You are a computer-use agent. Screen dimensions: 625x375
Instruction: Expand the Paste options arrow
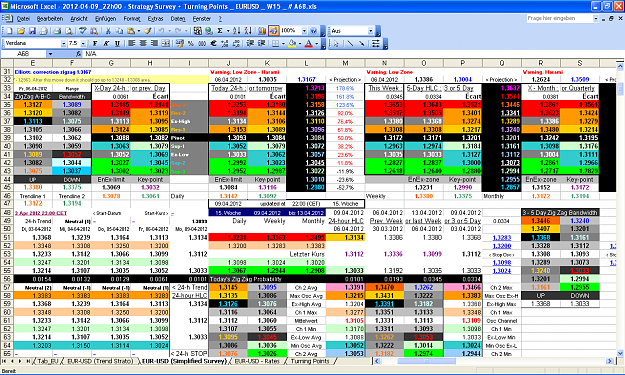point(138,31)
